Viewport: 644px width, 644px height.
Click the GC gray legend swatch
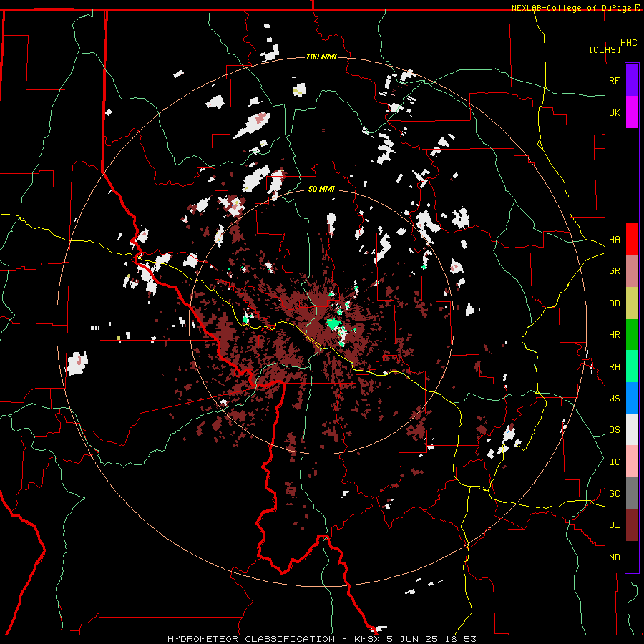click(x=632, y=493)
